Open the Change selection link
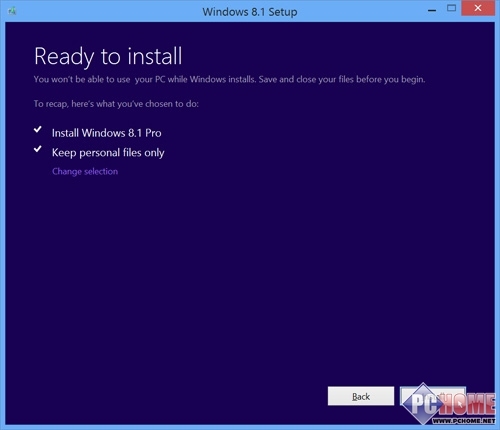 (85, 172)
